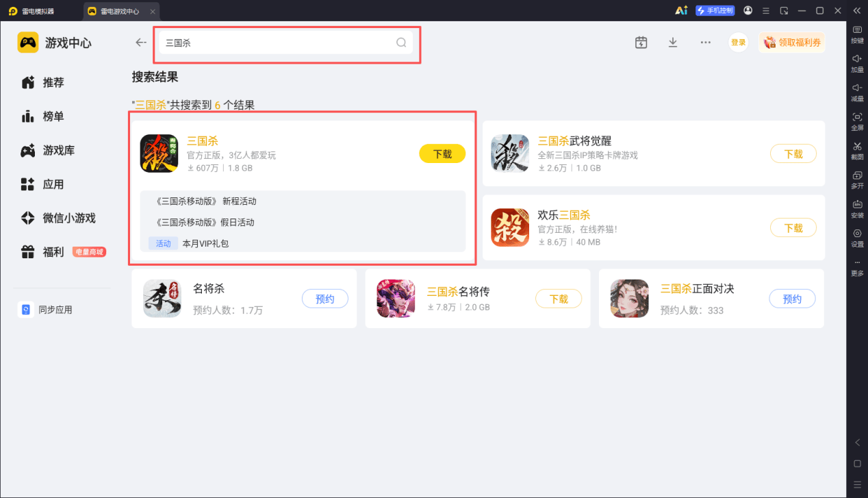Image resolution: width=868 pixels, height=498 pixels.
Task: Click the 登录 login button
Action: 739,42
